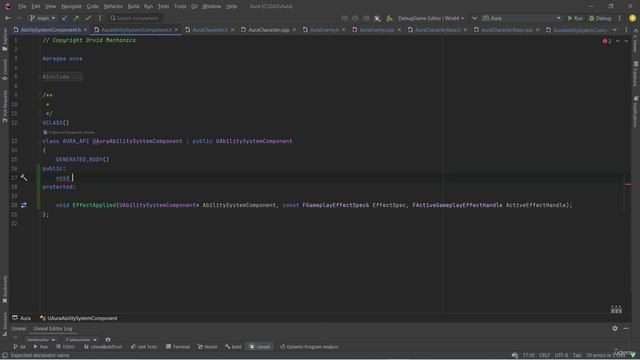Expand the chevron beside Aura run configuration

pos(474,18)
